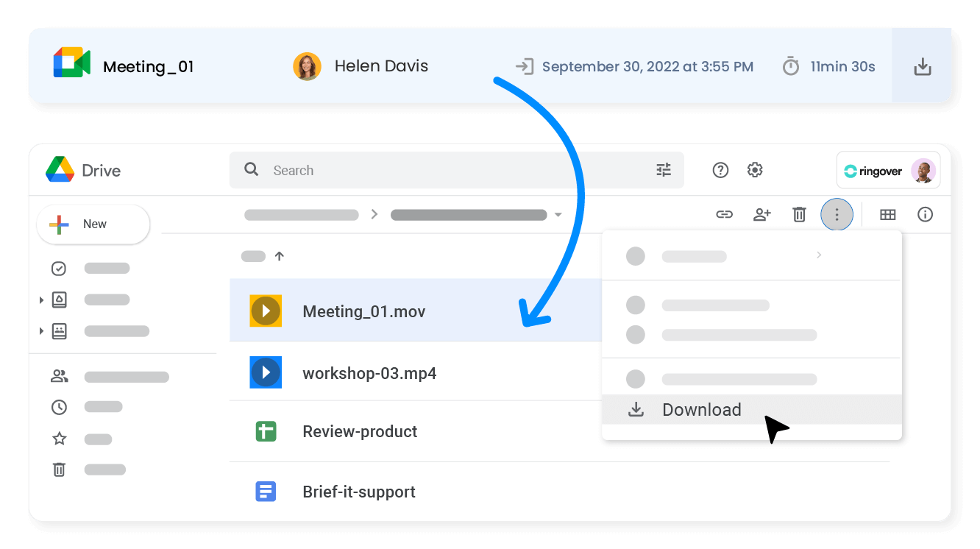Open Drive settings with the gear icon

click(755, 170)
